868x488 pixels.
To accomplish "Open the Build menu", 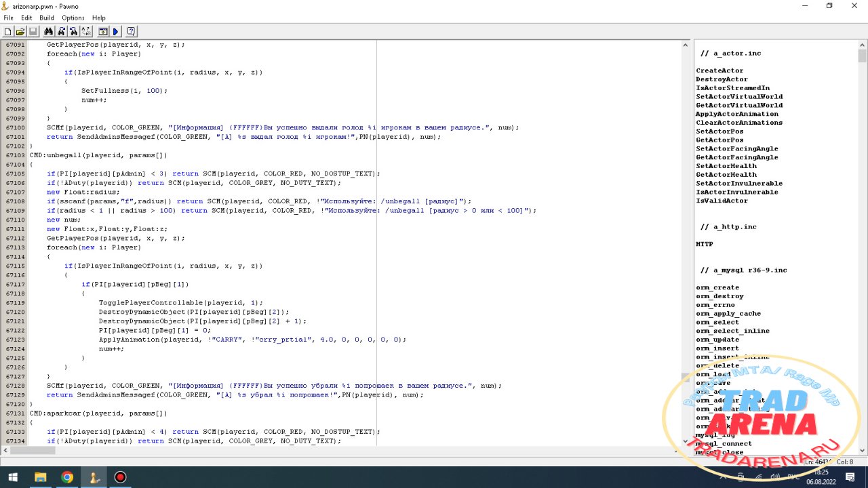I will (47, 18).
